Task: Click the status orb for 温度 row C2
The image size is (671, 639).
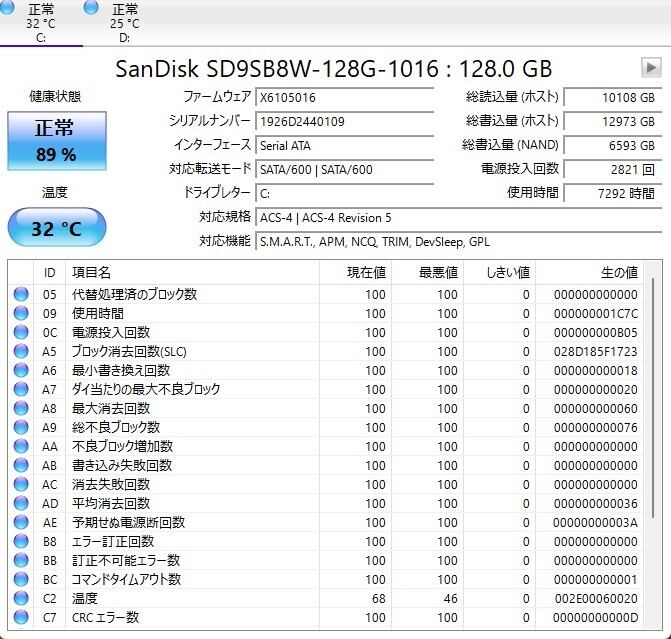Action: pos(21,598)
